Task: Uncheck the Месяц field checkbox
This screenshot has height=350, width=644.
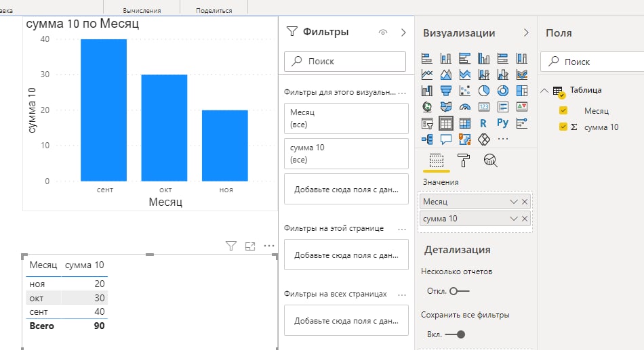Action: click(563, 110)
